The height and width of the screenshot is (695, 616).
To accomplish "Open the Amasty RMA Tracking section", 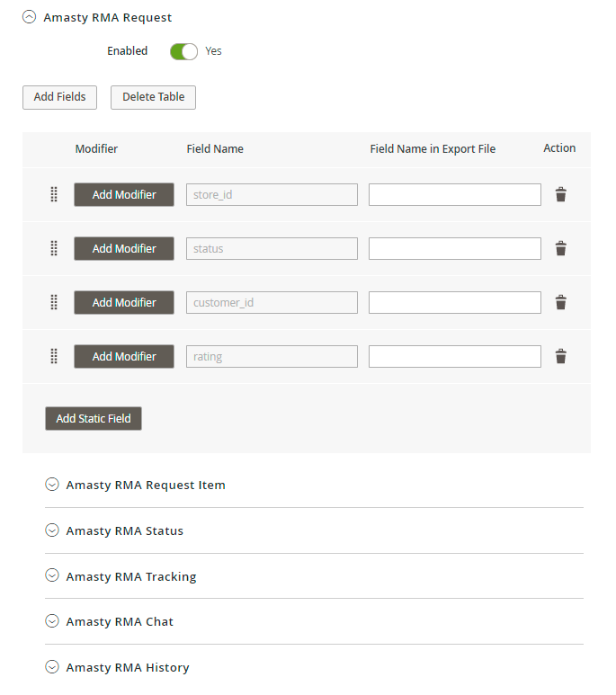I will 52,576.
